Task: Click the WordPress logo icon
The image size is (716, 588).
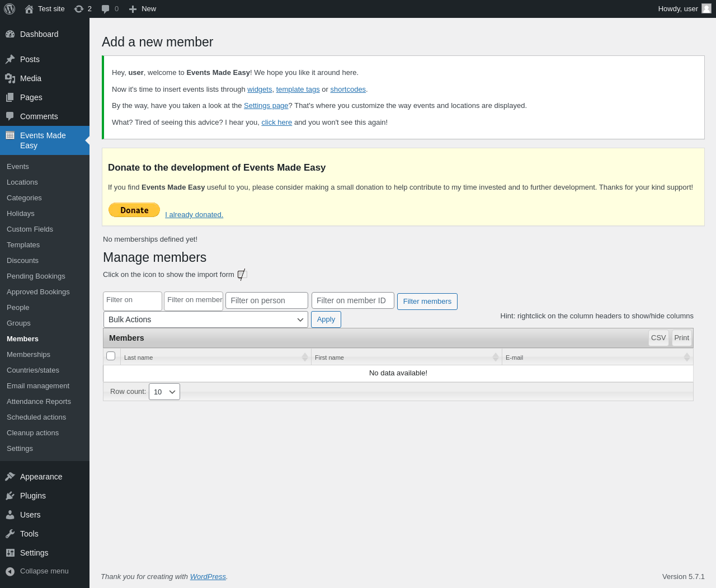Action: (x=10, y=9)
